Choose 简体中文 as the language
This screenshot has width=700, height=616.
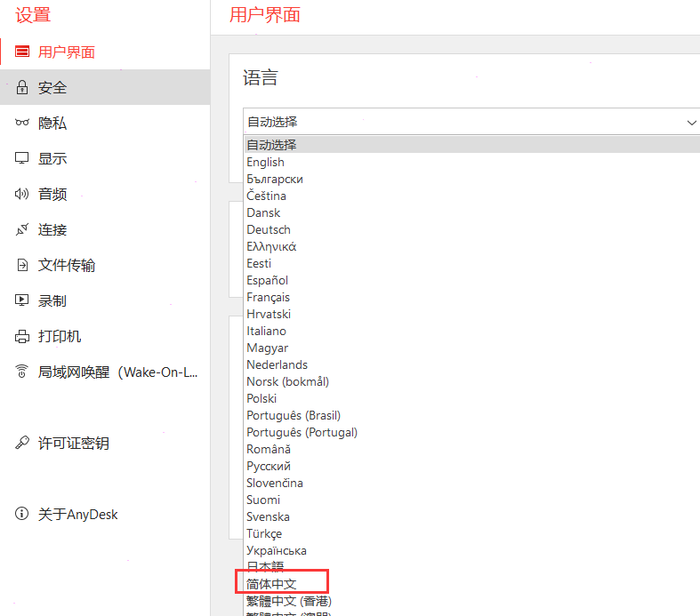click(x=472, y=584)
